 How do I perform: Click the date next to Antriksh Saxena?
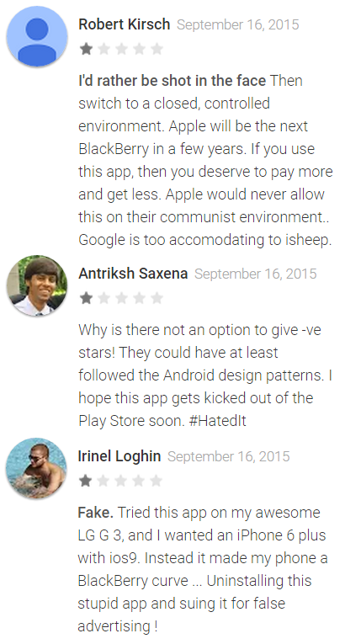pos(256,274)
